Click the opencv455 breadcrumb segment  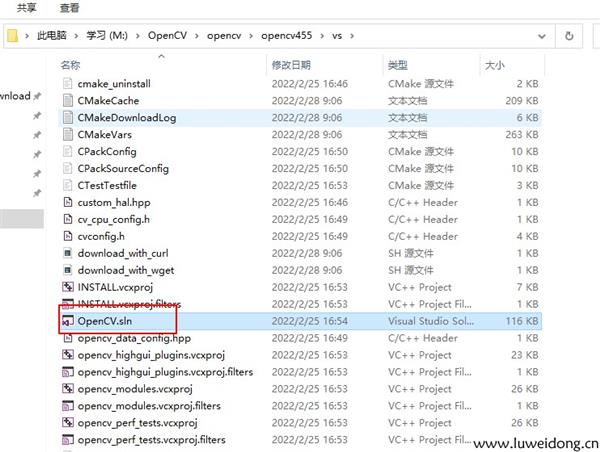[x=285, y=36]
